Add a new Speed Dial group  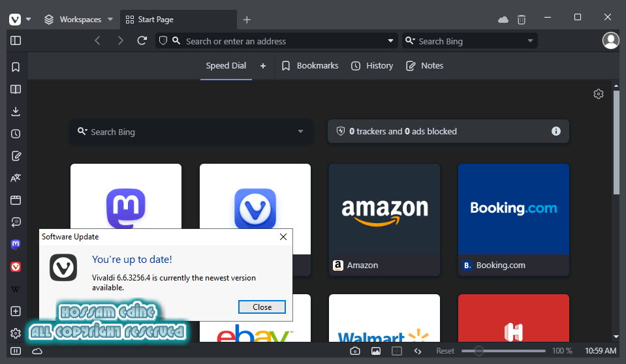tap(263, 66)
